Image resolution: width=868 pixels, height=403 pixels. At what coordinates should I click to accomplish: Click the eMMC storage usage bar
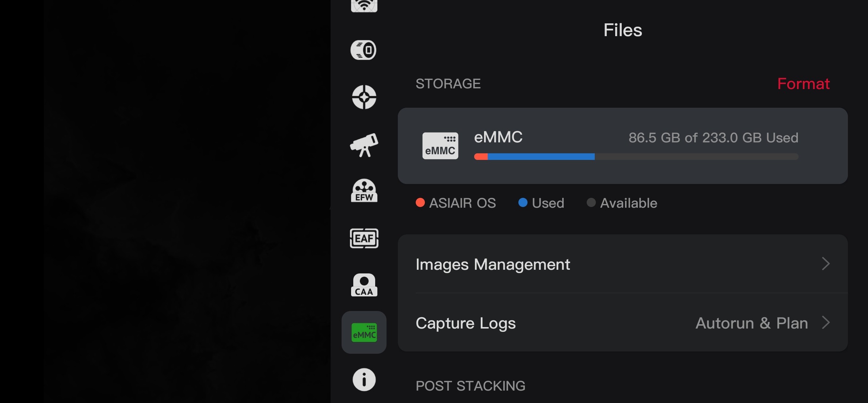636,157
